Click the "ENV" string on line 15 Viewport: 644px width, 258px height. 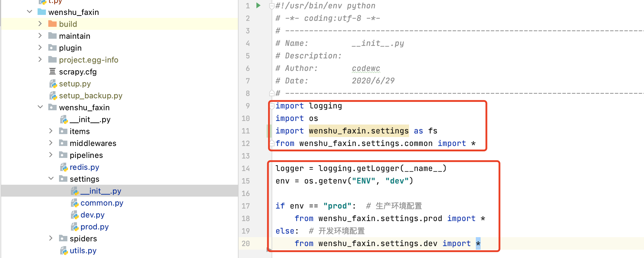[363, 181]
